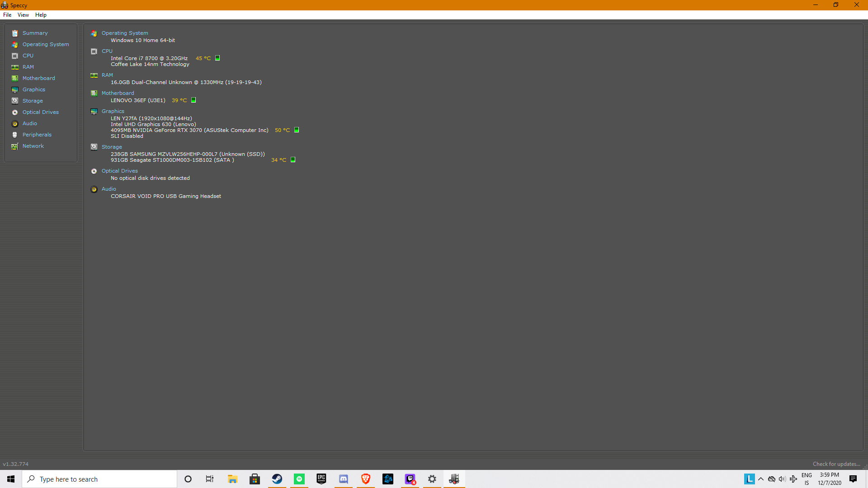868x488 pixels.
Task: Open the Help menu
Action: pyautogui.click(x=41, y=15)
